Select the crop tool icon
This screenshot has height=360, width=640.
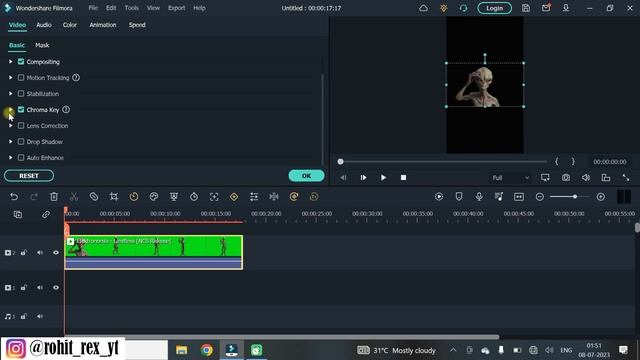114,197
